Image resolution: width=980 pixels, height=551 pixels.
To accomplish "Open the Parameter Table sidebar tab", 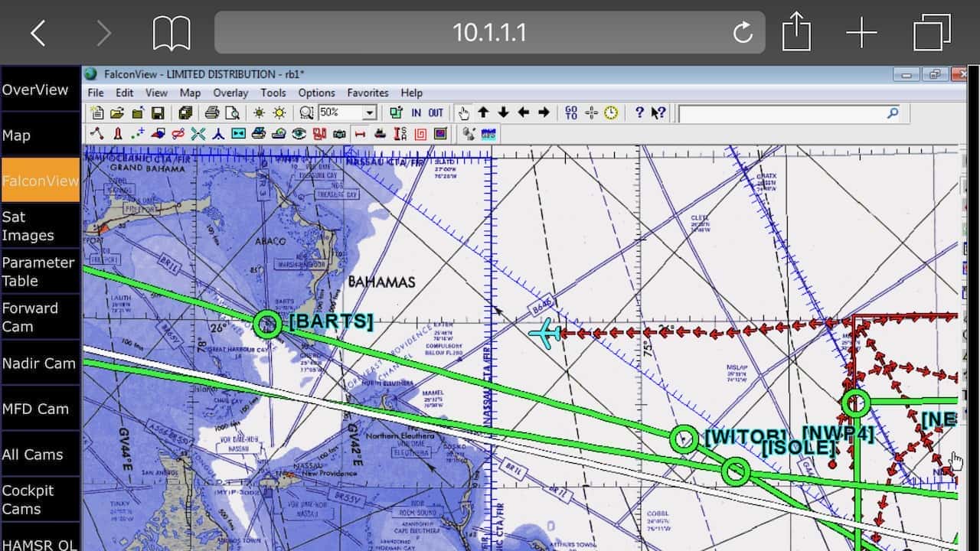I will pyautogui.click(x=40, y=271).
